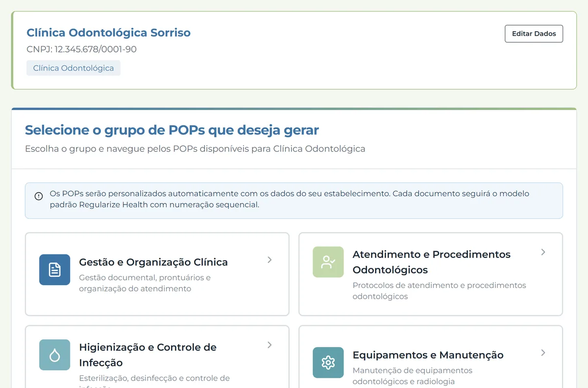Expand Gestão e Organização Clínica chevron
The height and width of the screenshot is (388, 588).
click(269, 260)
